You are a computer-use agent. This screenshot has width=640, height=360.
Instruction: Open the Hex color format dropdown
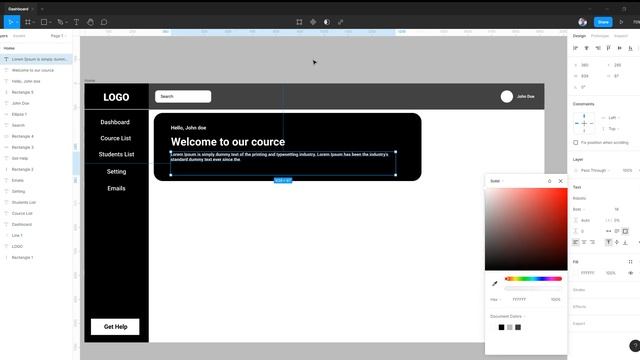point(496,299)
